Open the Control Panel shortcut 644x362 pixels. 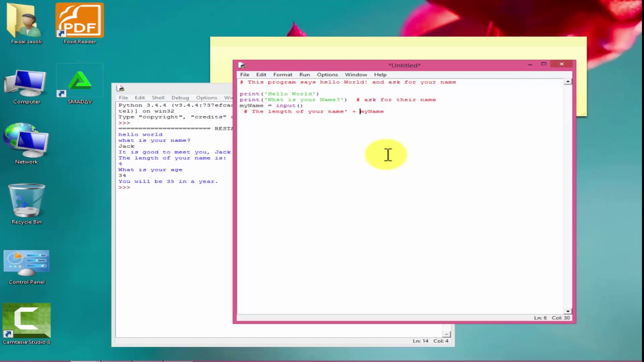pos(26,268)
